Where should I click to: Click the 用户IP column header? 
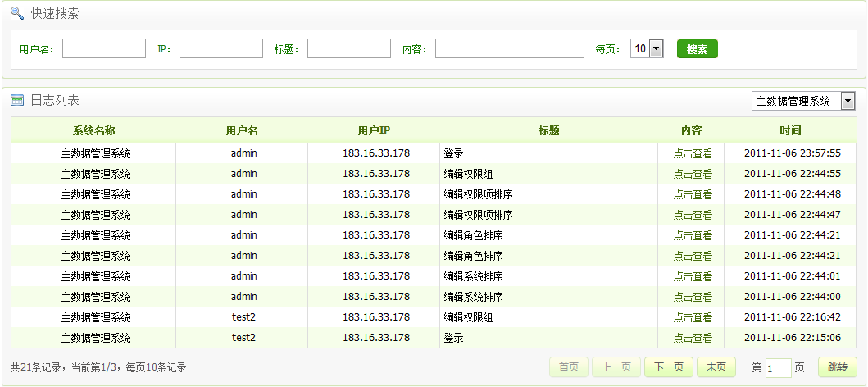point(374,130)
